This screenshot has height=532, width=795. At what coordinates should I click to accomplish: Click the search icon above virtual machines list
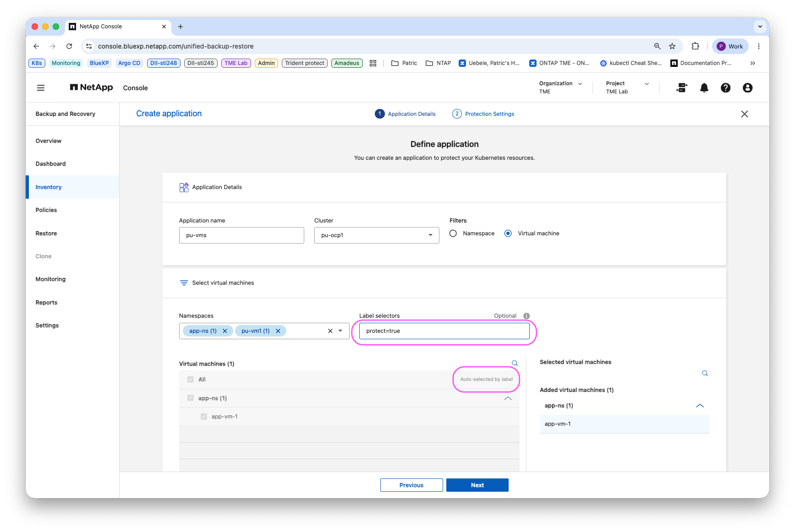pos(515,363)
